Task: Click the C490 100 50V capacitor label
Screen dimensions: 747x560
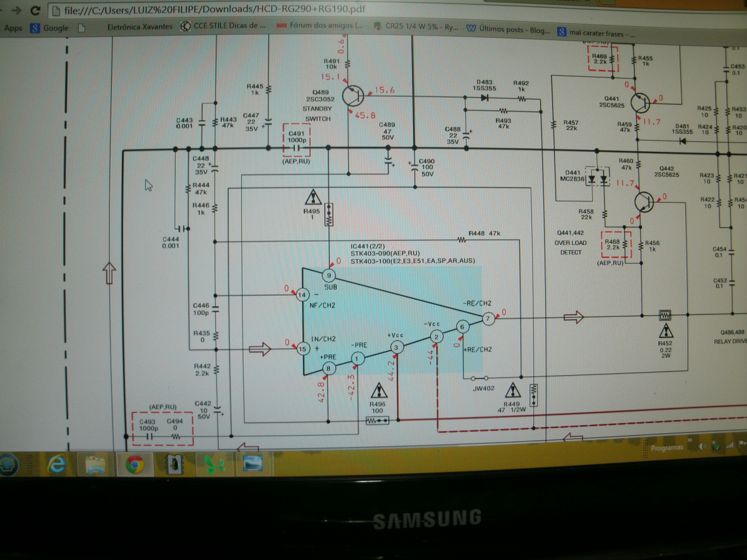Action: tap(427, 168)
